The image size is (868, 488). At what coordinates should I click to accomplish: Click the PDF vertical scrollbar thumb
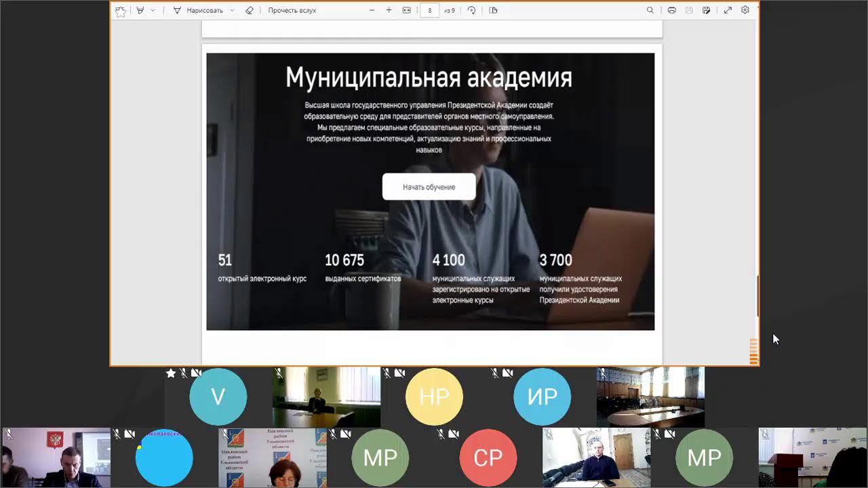[757, 296]
